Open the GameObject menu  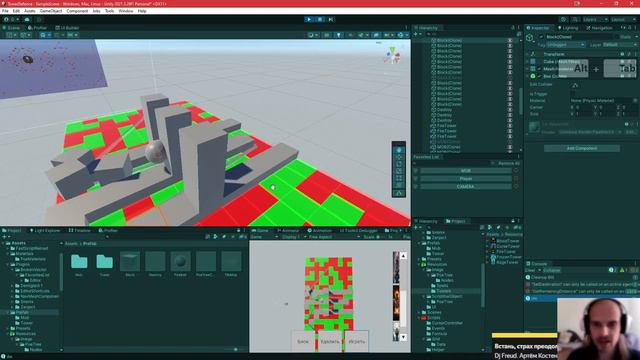(51, 11)
